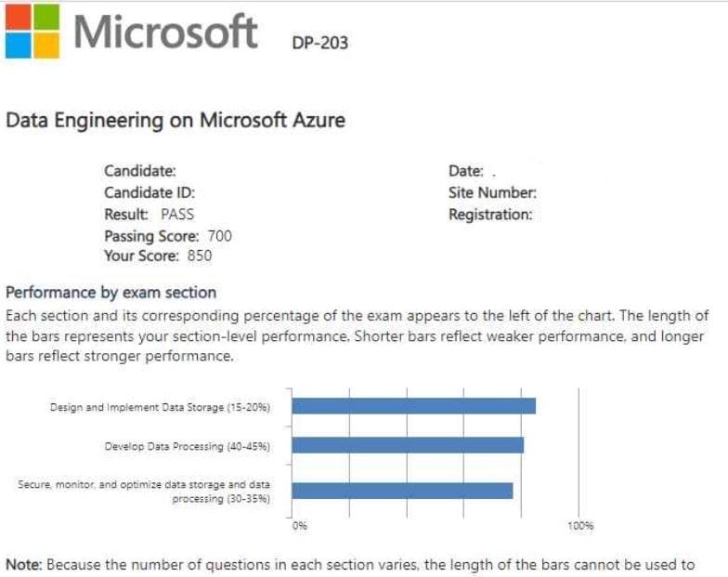Click the Secure, monitor, and optimize bar
Viewport: 728px width, 577px height.
coord(402,490)
